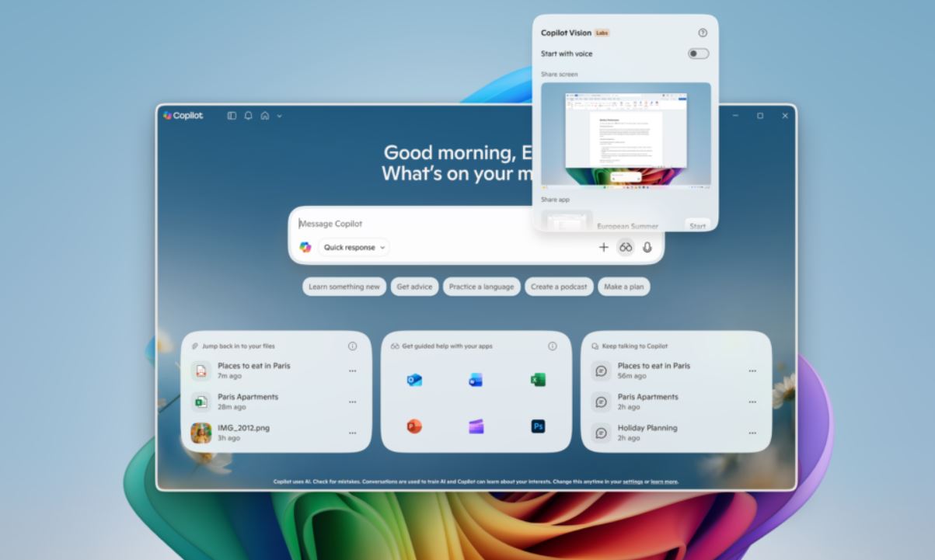The height and width of the screenshot is (560, 935).
Task: Resume chat Paris Apartments from 2h ago
Action: (x=676, y=402)
